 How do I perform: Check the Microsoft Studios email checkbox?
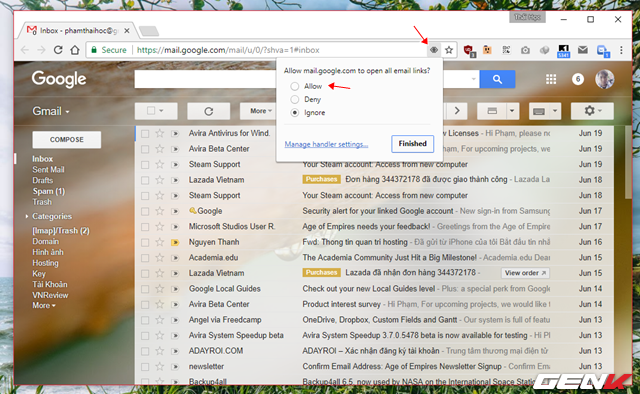(145, 227)
